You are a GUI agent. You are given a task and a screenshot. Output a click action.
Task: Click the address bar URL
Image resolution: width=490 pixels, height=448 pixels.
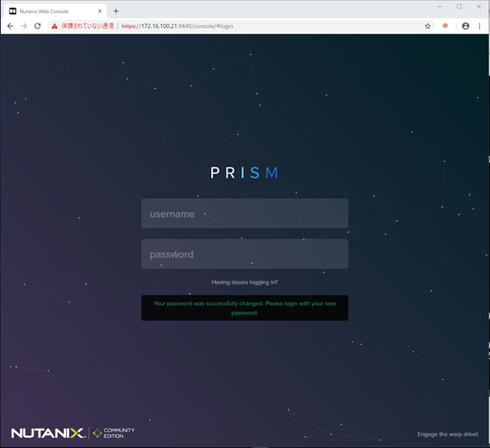[x=178, y=26]
